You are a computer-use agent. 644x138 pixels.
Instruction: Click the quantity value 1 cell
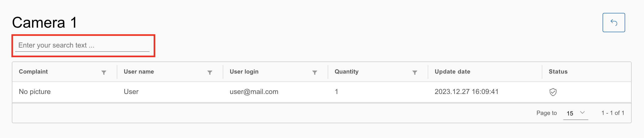click(x=337, y=92)
